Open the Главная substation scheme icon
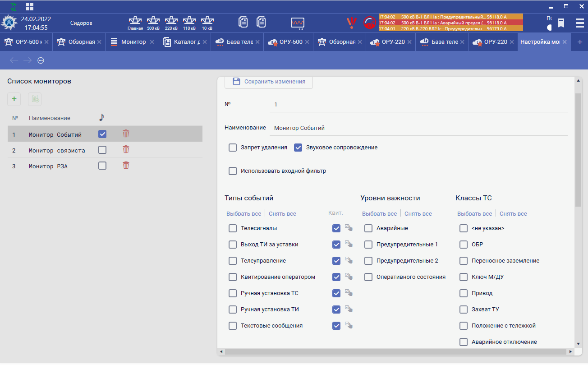 click(x=135, y=22)
